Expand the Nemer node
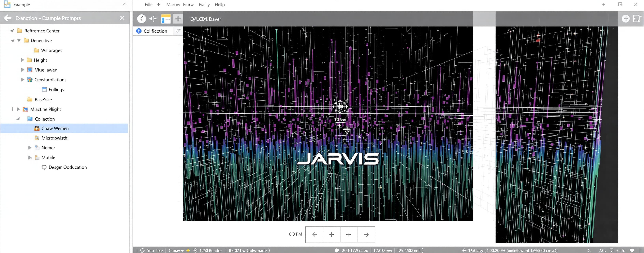 [30, 148]
